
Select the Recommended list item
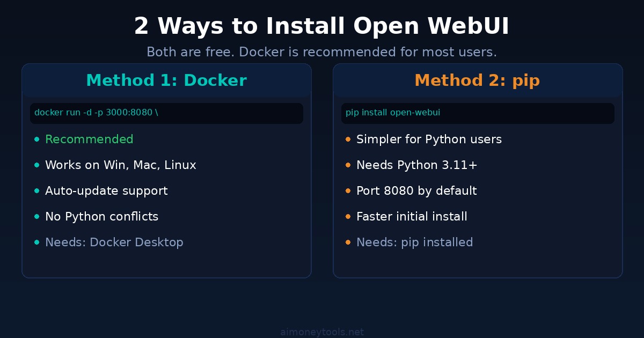point(89,139)
